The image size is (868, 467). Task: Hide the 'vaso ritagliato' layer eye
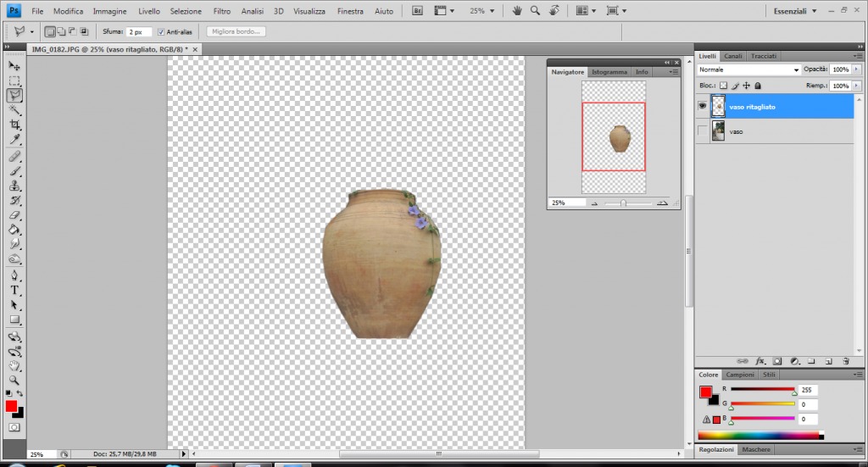pos(702,107)
